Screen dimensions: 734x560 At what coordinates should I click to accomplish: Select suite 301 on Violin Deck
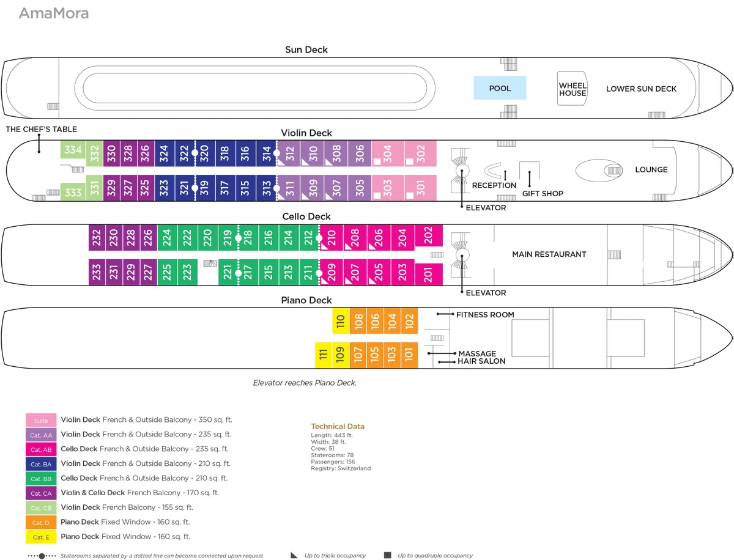(420, 187)
